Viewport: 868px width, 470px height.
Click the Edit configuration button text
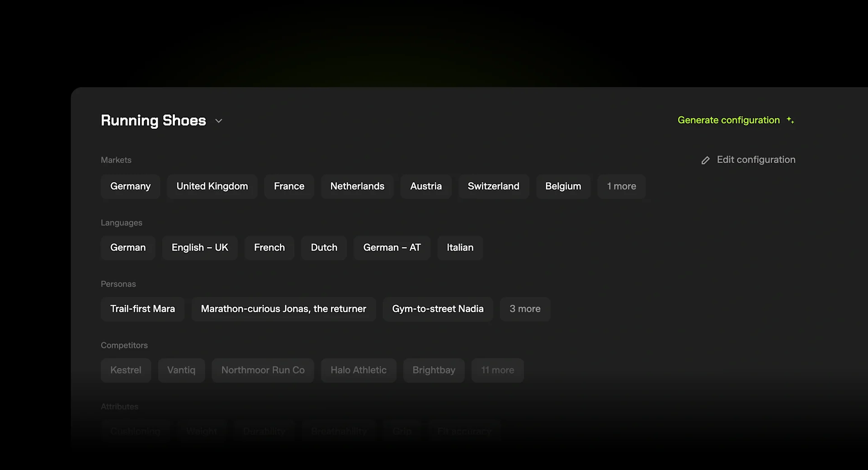pyautogui.click(x=756, y=160)
